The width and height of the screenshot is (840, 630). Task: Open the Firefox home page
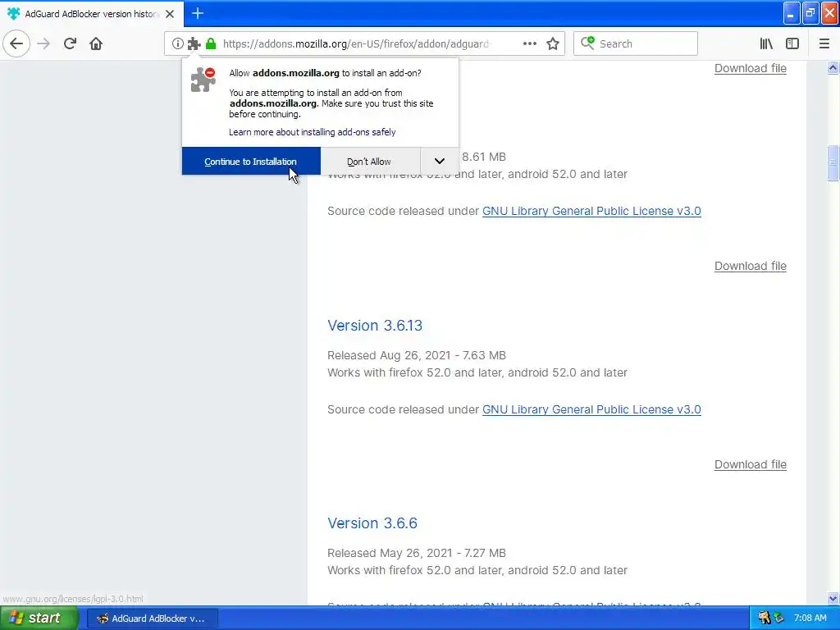tap(96, 43)
